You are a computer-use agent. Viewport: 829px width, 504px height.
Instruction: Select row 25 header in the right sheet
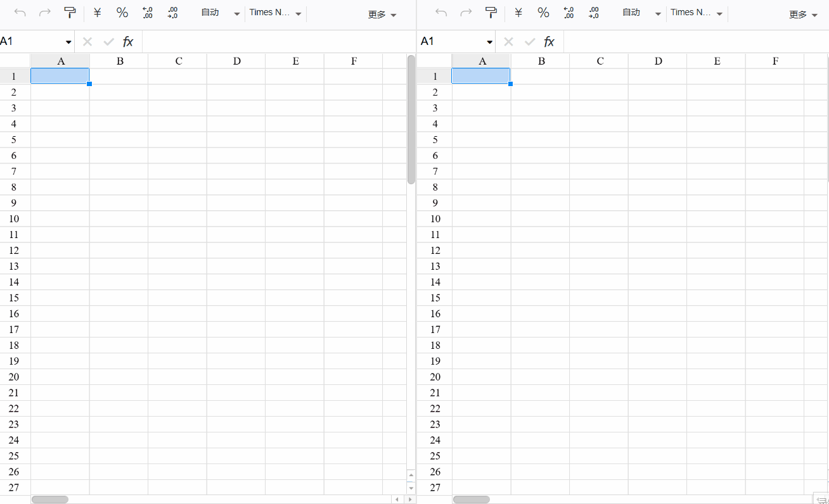click(x=435, y=457)
